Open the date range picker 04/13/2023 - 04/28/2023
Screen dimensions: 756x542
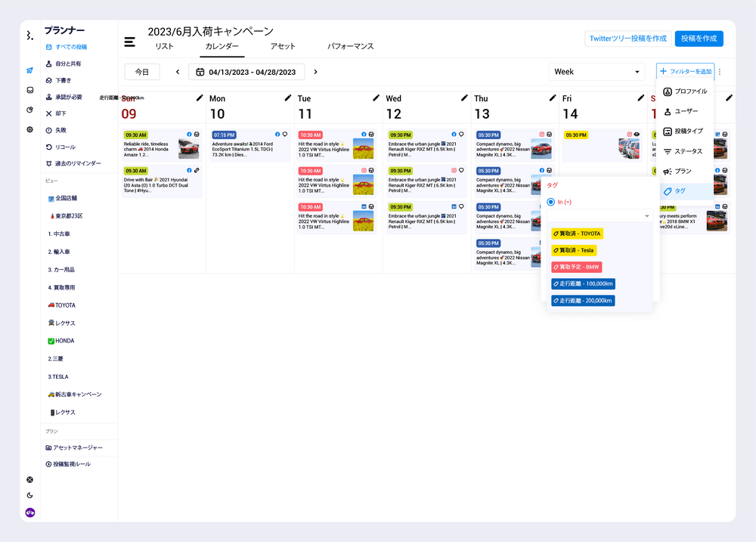tap(246, 72)
